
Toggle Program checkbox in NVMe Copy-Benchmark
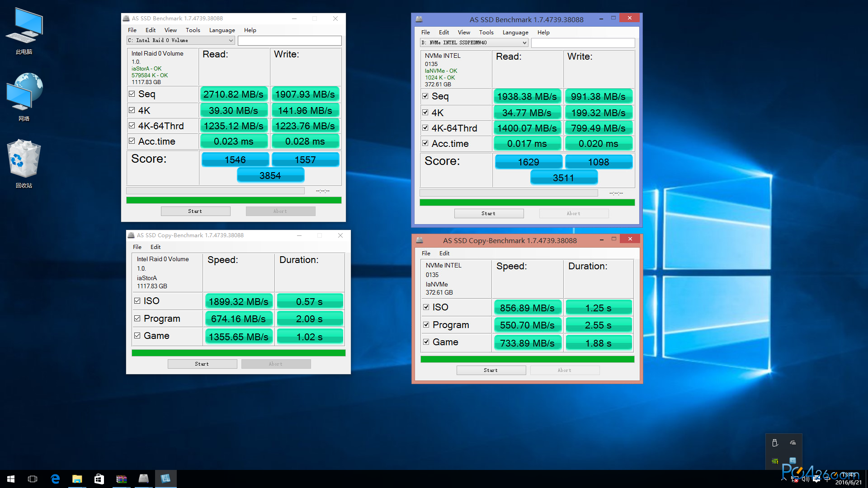(426, 325)
